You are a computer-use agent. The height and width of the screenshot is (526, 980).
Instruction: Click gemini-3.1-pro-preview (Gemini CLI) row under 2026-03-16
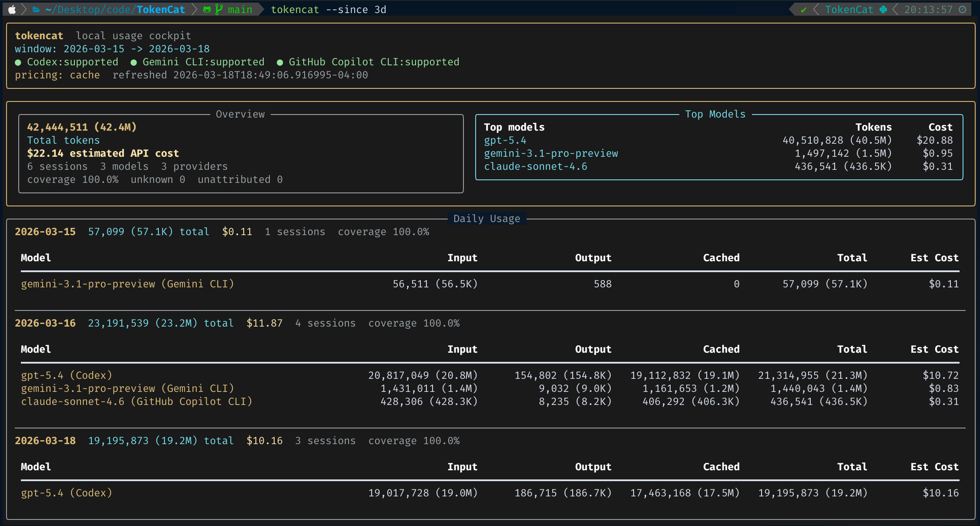coord(490,388)
